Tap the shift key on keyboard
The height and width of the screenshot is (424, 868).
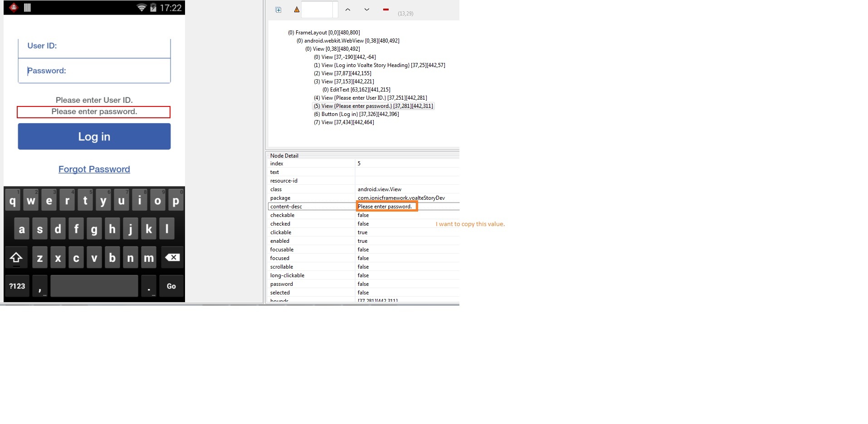[x=16, y=257]
